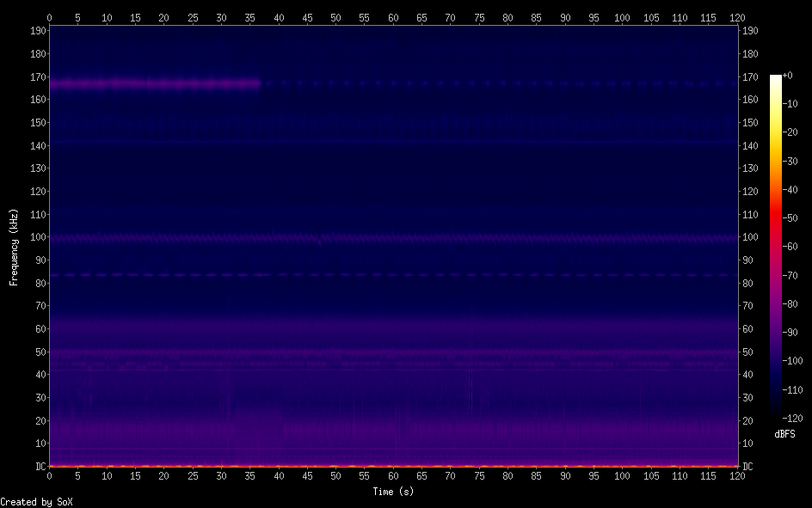
Task: Click the 0 tick on the bottom time axis
Action: pyautogui.click(x=50, y=475)
